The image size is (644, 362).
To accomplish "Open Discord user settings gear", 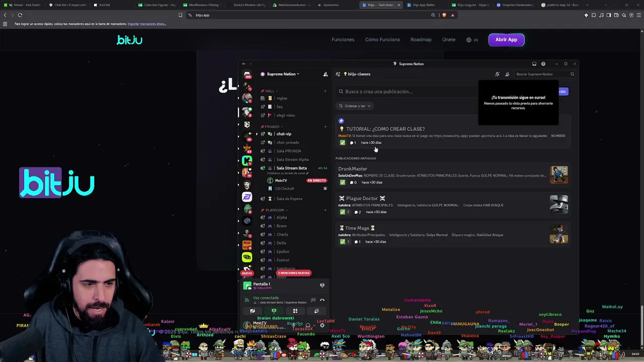I will [x=322, y=325].
